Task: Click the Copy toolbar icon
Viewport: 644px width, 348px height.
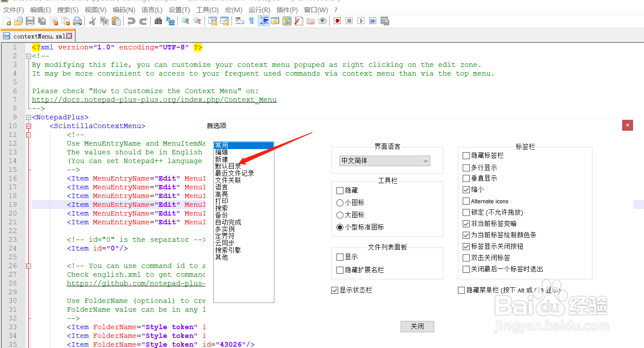Action: [104, 21]
